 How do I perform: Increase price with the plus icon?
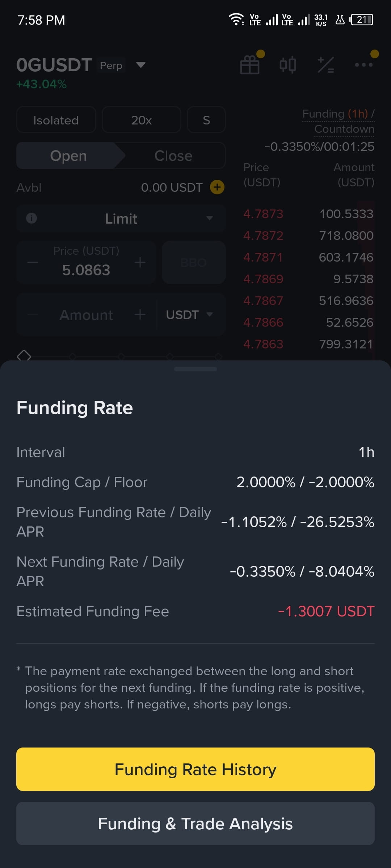pos(140,262)
